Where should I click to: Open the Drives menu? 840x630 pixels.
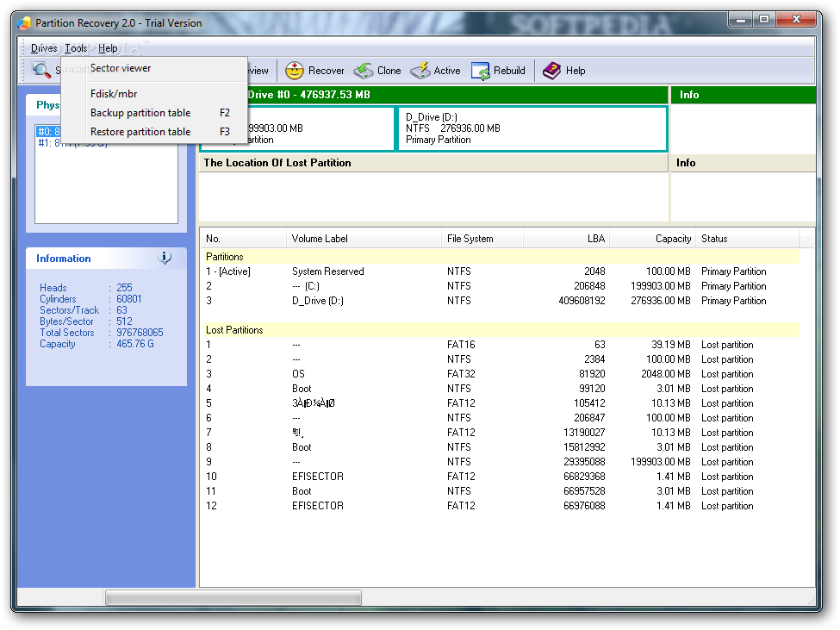pos(44,48)
